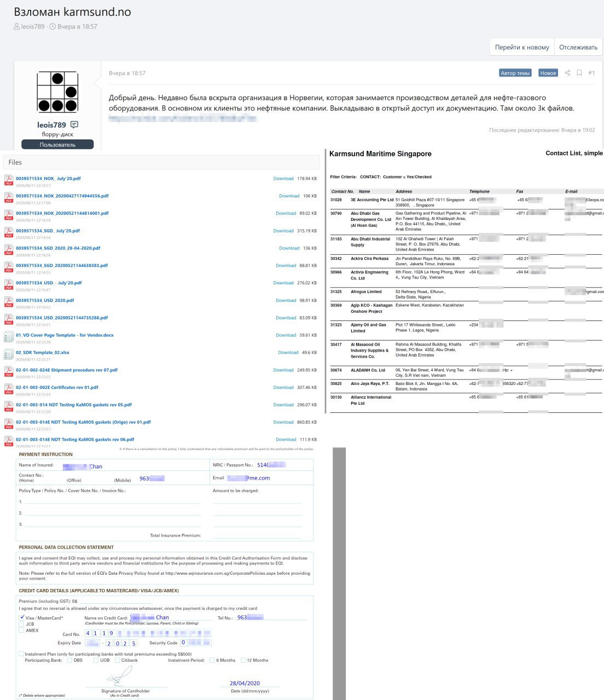Select the 12 Months instalment period

coord(243,660)
